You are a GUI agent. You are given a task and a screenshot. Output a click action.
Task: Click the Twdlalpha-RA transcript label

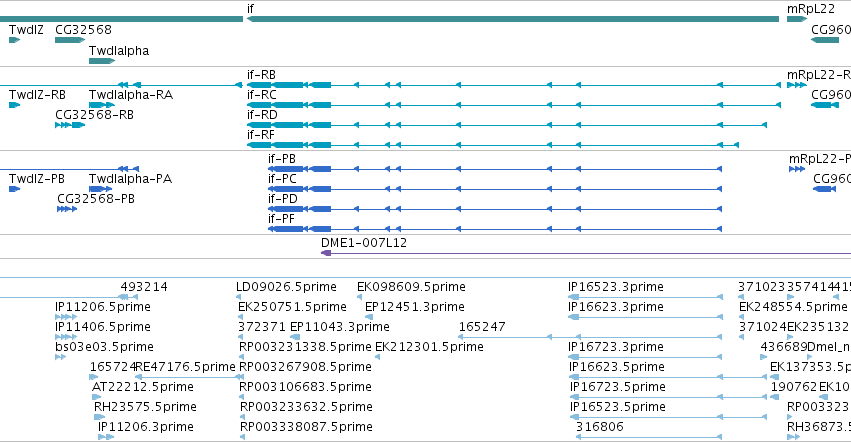click(x=131, y=94)
